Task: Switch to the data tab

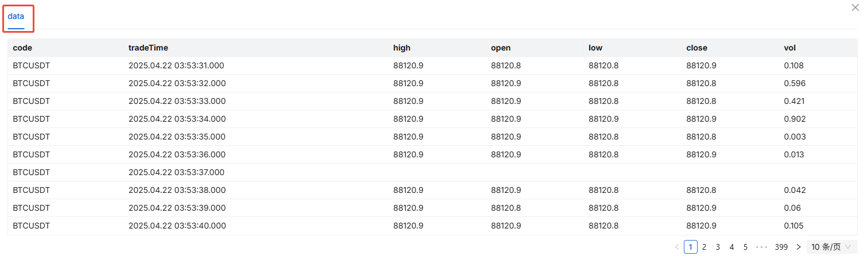Action: (x=16, y=17)
